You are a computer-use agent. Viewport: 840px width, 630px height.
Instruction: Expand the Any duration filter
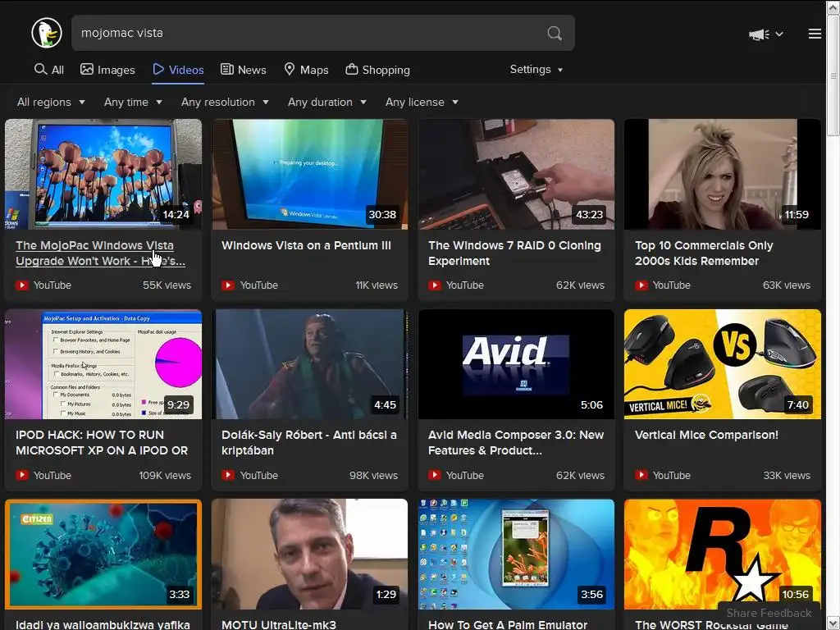point(326,103)
